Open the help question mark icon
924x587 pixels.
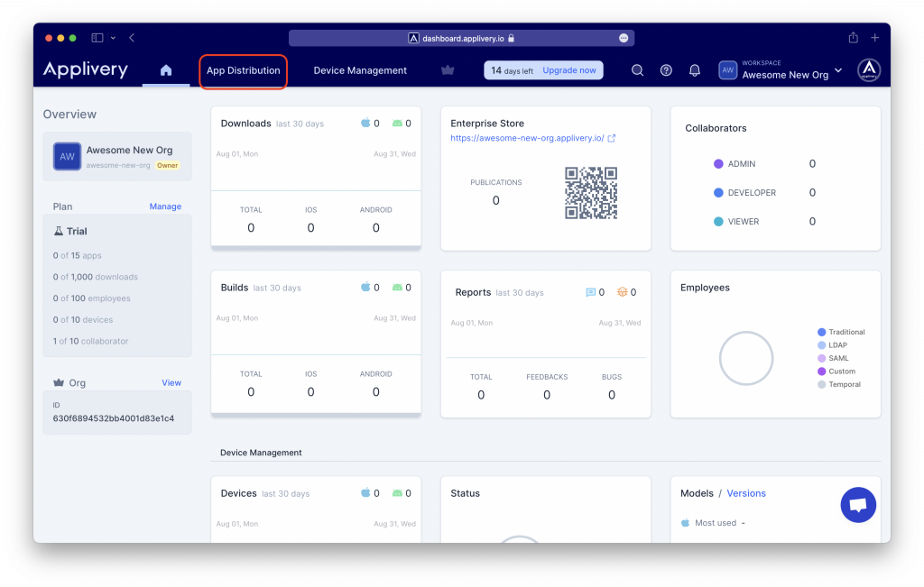666,70
